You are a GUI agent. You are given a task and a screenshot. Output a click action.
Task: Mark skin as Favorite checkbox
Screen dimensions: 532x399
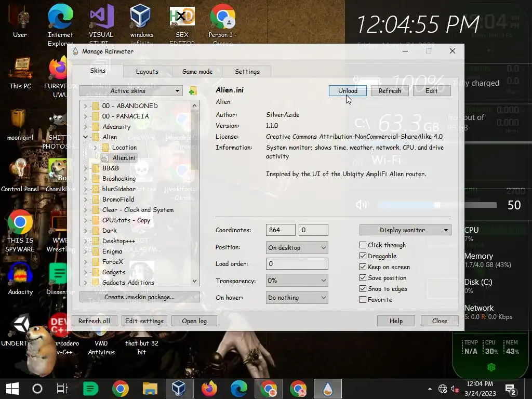363,300
